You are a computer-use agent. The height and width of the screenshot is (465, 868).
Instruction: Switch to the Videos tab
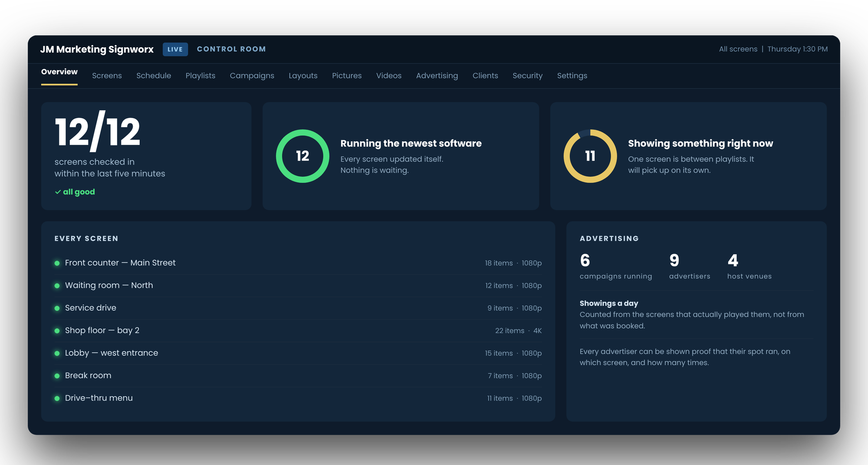click(389, 76)
